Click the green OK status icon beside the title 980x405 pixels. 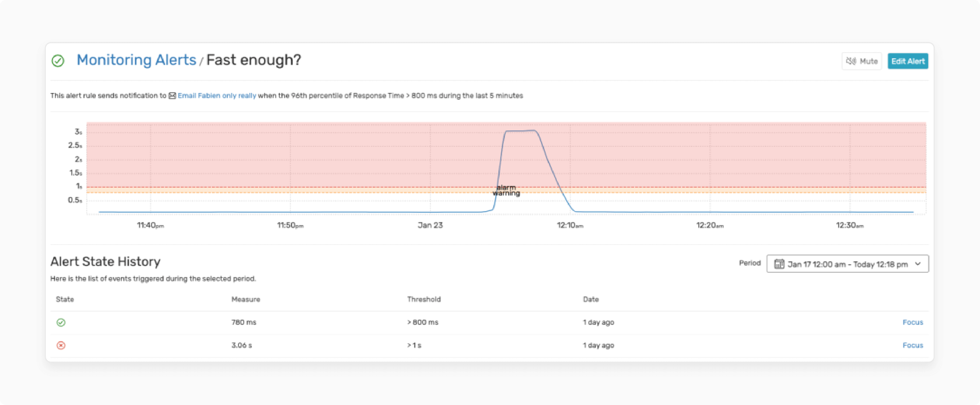[x=58, y=61]
